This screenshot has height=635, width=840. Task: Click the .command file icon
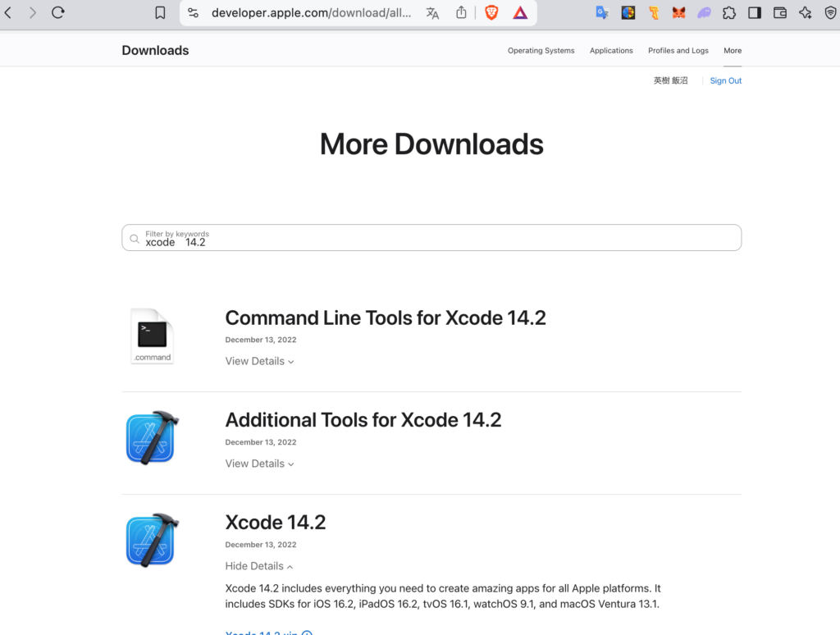pos(152,336)
